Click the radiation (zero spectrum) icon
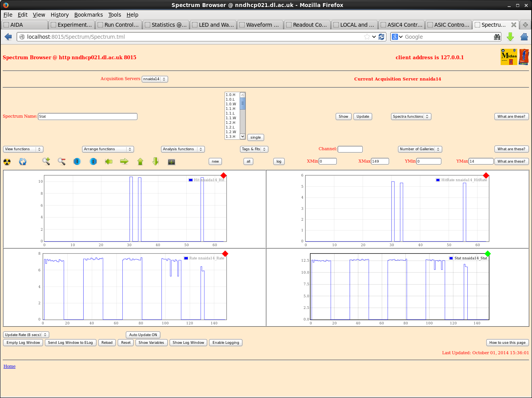This screenshot has width=532, height=398. 7,161
